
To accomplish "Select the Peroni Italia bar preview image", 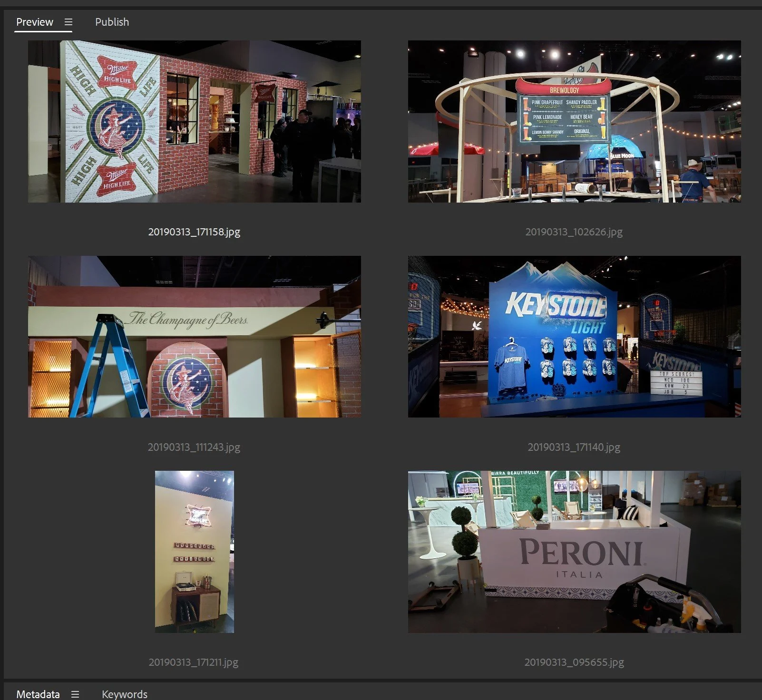I will pos(575,552).
